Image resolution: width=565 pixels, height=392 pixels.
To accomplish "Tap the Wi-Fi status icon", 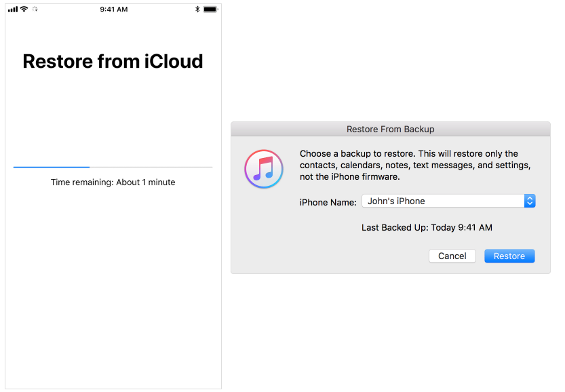I will (24, 9).
